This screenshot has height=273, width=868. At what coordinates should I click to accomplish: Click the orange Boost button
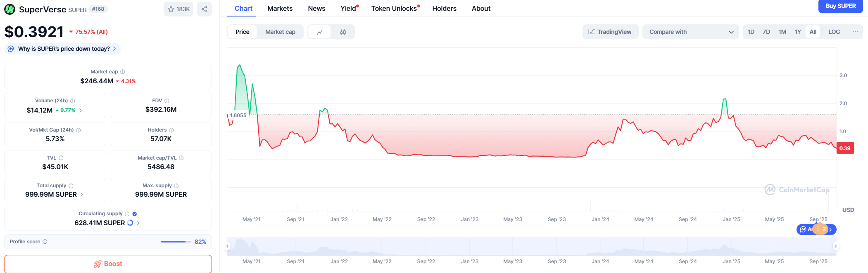(x=108, y=264)
